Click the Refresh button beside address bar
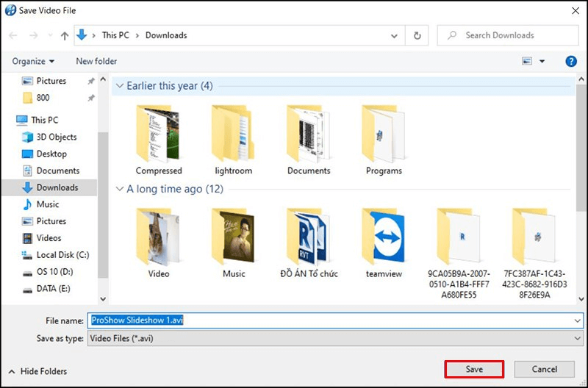 (417, 35)
